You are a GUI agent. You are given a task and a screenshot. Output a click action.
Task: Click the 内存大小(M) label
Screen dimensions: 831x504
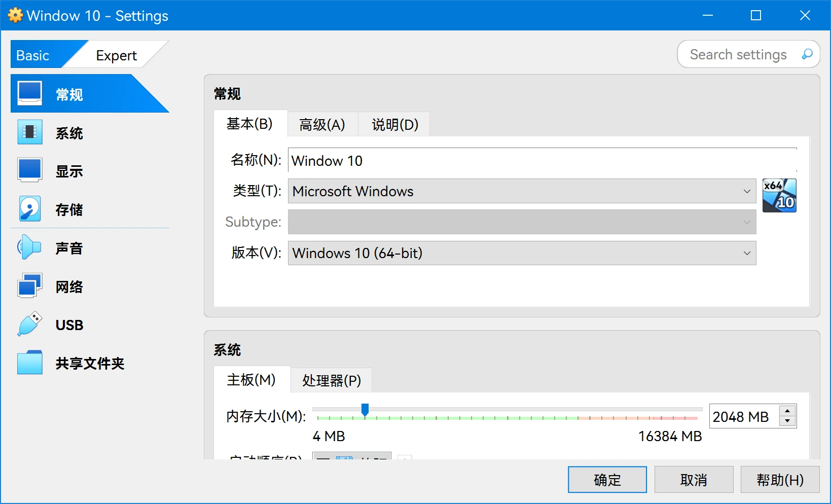266,416
